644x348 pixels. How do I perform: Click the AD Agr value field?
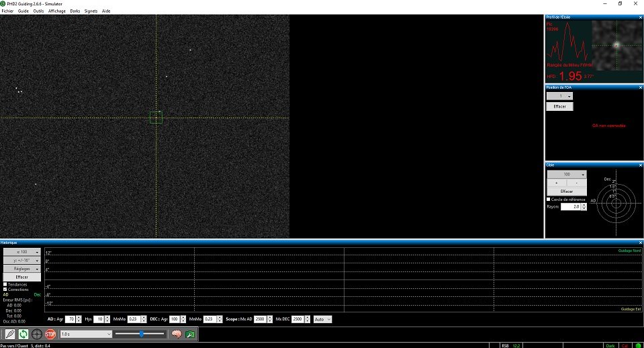(x=71, y=319)
